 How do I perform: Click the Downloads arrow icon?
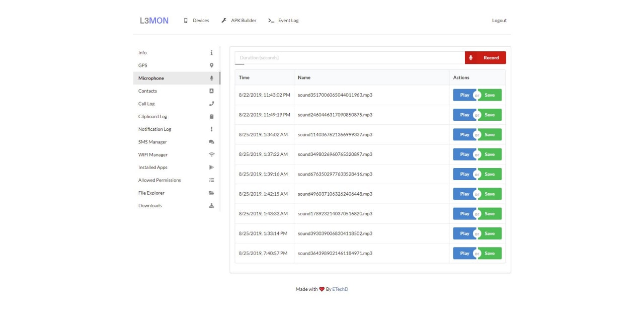[x=211, y=206]
